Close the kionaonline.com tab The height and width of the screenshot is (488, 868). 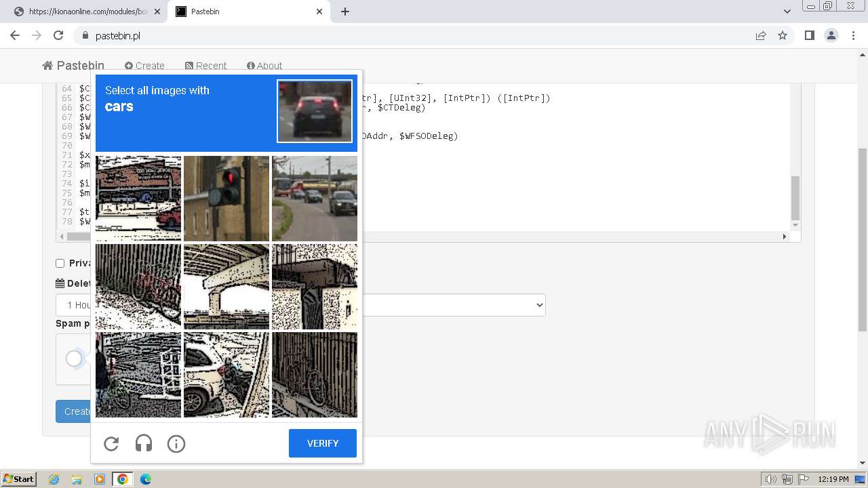coord(157,12)
